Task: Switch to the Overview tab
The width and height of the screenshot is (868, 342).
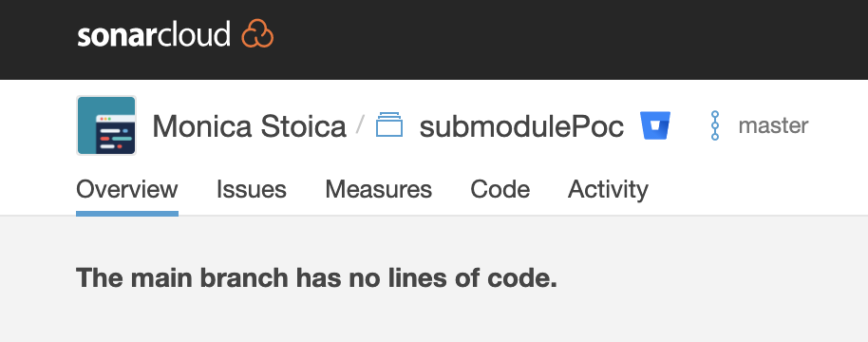Action: click(126, 189)
